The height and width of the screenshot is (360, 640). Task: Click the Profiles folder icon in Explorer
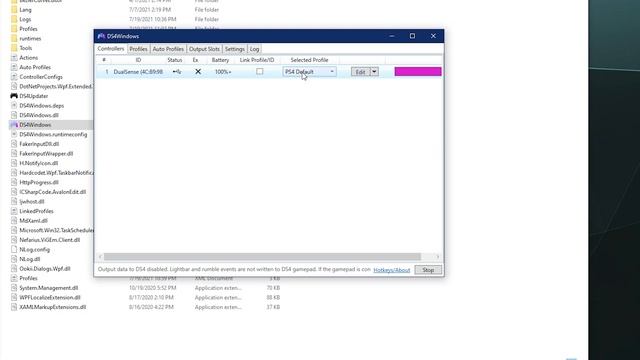tap(14, 29)
